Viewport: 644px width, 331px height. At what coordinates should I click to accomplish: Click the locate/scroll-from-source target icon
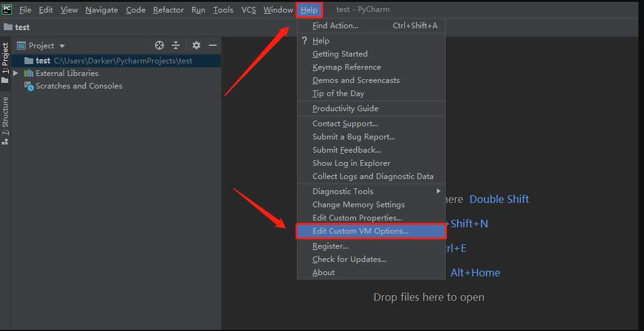pos(159,45)
